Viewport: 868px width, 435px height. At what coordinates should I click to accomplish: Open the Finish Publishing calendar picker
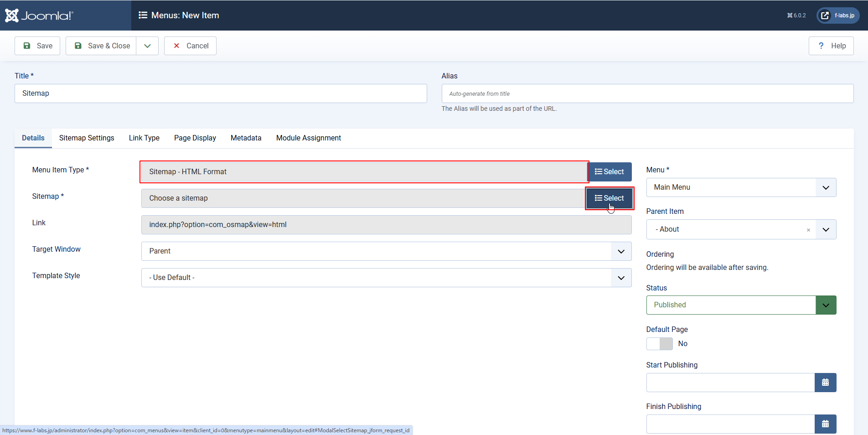[x=825, y=424]
